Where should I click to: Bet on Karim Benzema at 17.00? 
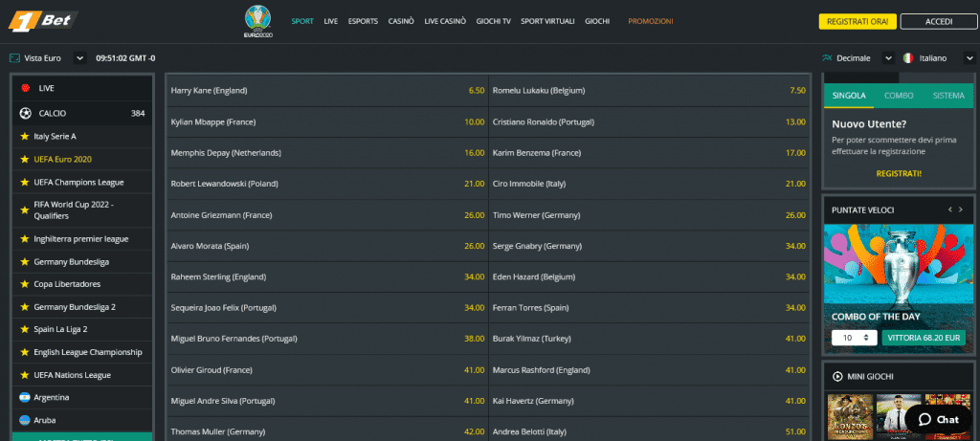650,153
